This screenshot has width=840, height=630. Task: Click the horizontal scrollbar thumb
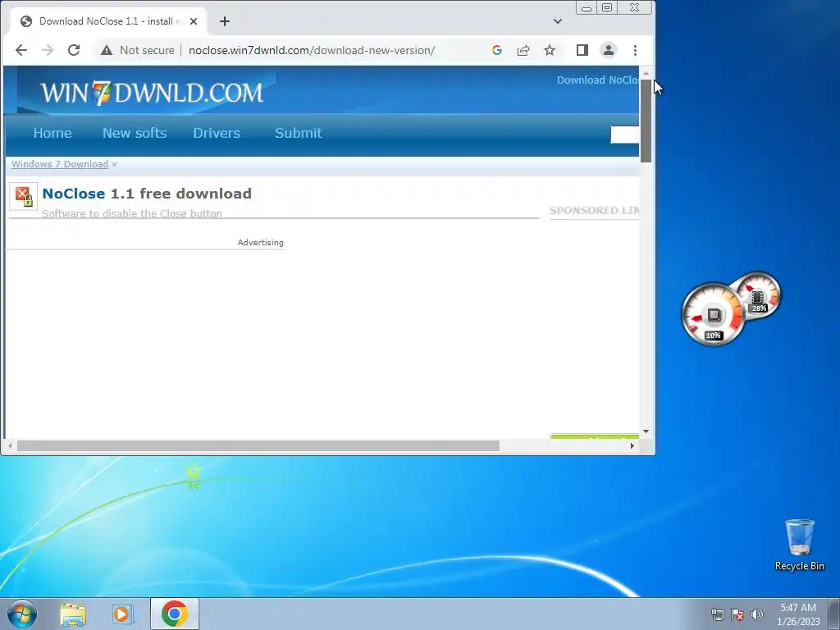click(258, 445)
